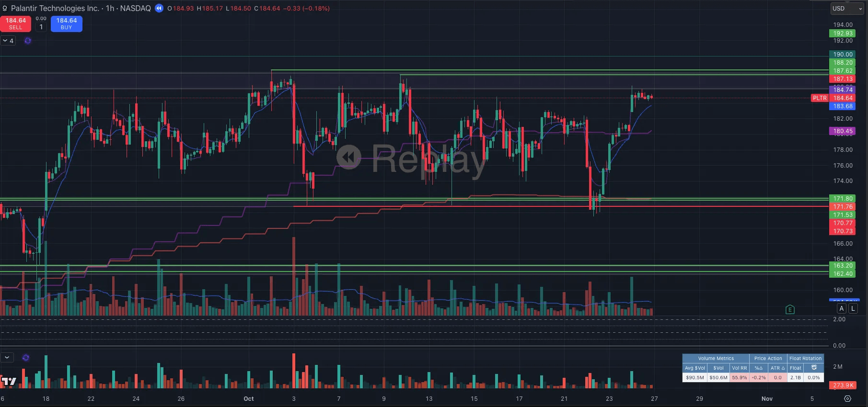Click the green 190.00 price label
The width and height of the screenshot is (868, 407).
coord(843,55)
